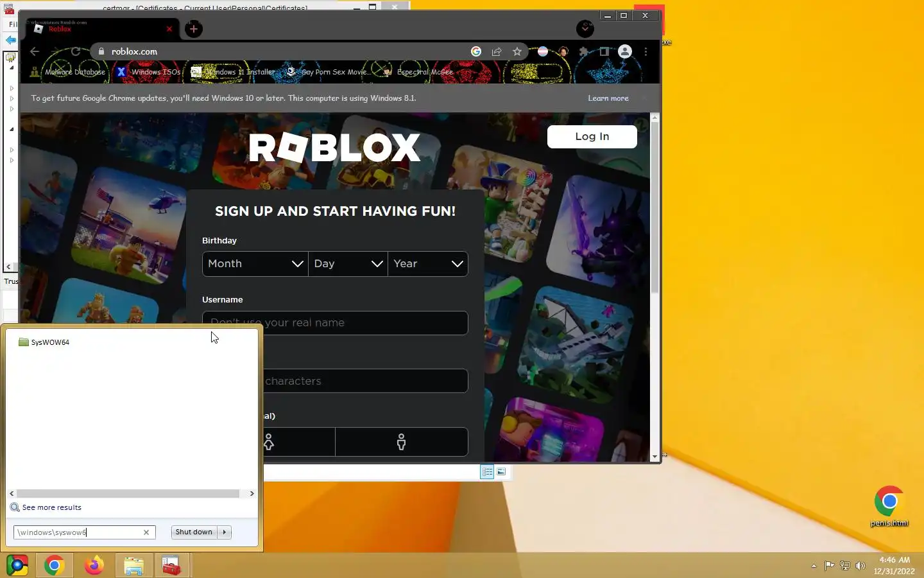Open the tab search dropdown in Chrome
The height and width of the screenshot is (578, 924).
(585, 29)
